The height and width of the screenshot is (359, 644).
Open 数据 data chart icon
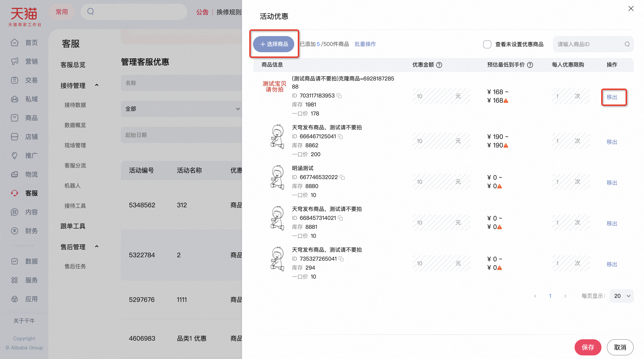point(15,261)
